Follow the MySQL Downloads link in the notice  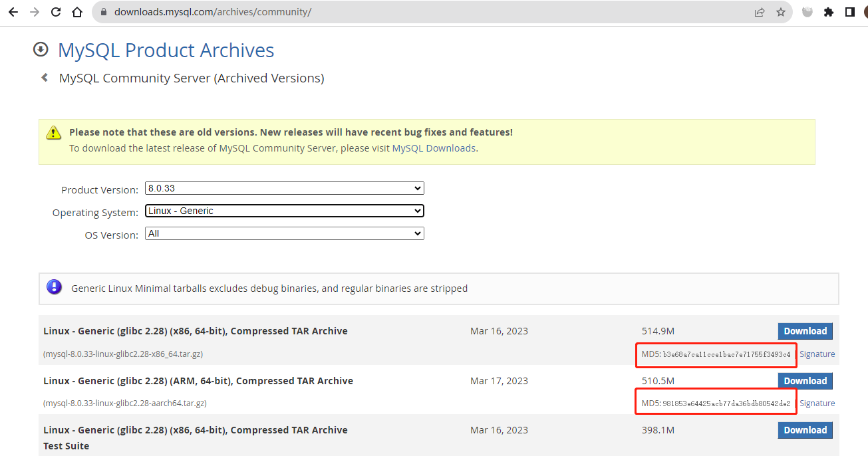click(x=434, y=148)
